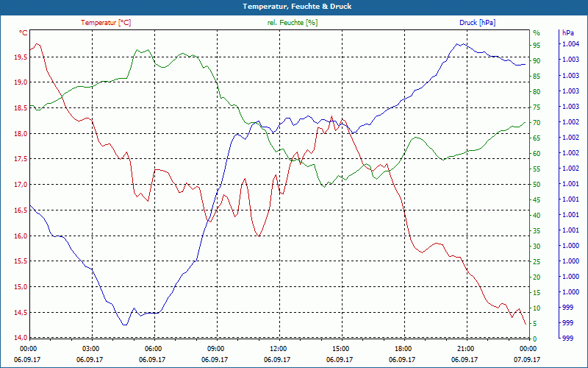This screenshot has width=588, height=368.
Task: Click the green '0' humidity axis value
Action: pos(535,339)
